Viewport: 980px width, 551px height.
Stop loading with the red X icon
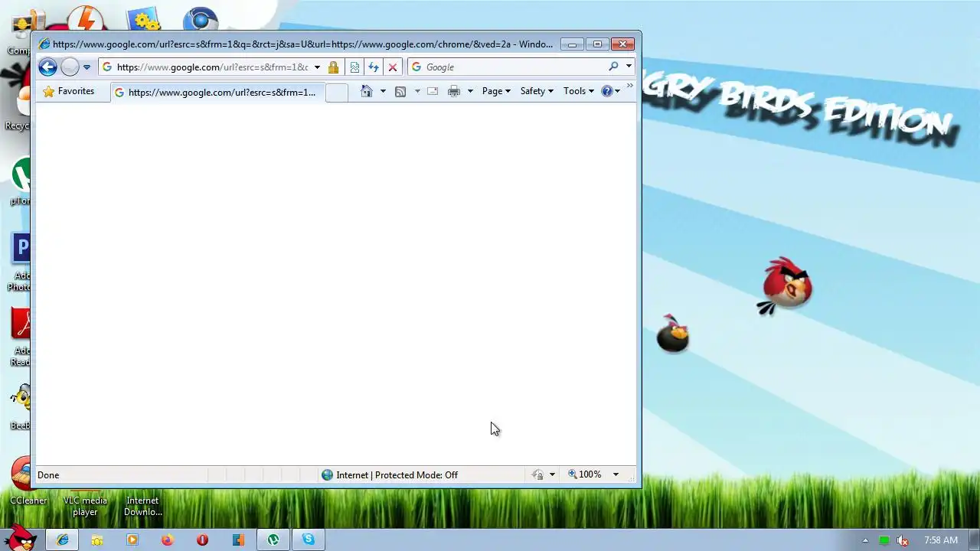393,67
